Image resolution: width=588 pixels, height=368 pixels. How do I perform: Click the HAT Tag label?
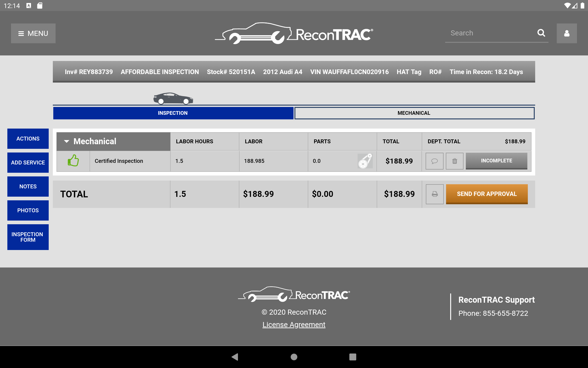pos(409,72)
